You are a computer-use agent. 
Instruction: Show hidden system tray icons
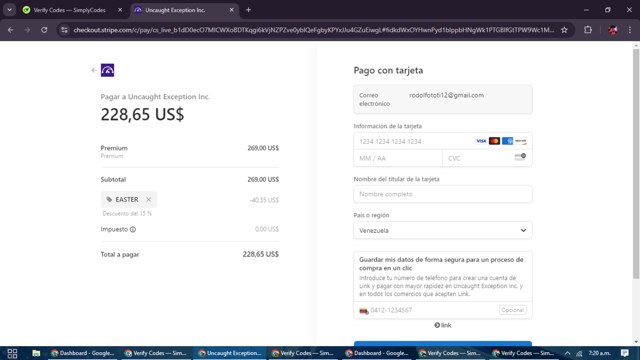[567, 353]
